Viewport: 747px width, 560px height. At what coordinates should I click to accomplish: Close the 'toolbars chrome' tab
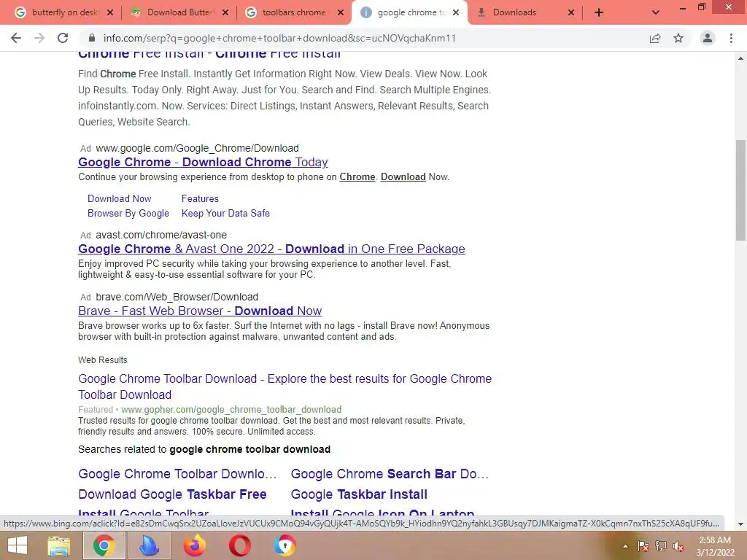(341, 12)
